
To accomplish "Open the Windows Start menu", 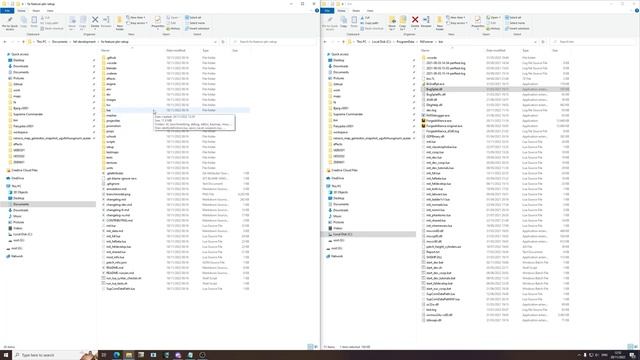I will tap(6, 355).
